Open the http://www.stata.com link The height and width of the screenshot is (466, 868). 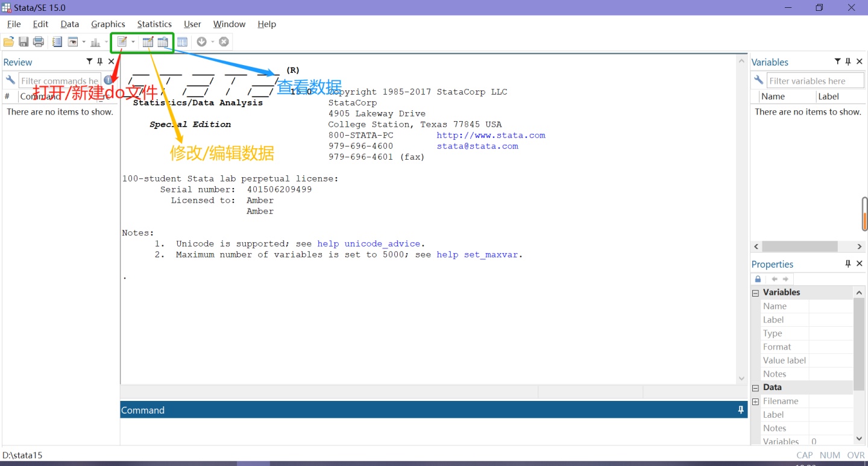click(x=491, y=135)
